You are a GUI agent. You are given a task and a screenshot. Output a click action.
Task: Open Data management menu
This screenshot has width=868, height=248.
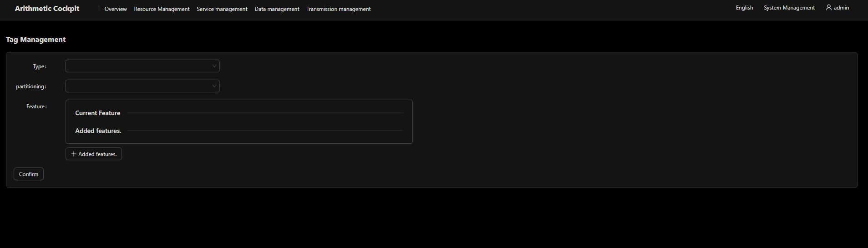pyautogui.click(x=277, y=9)
